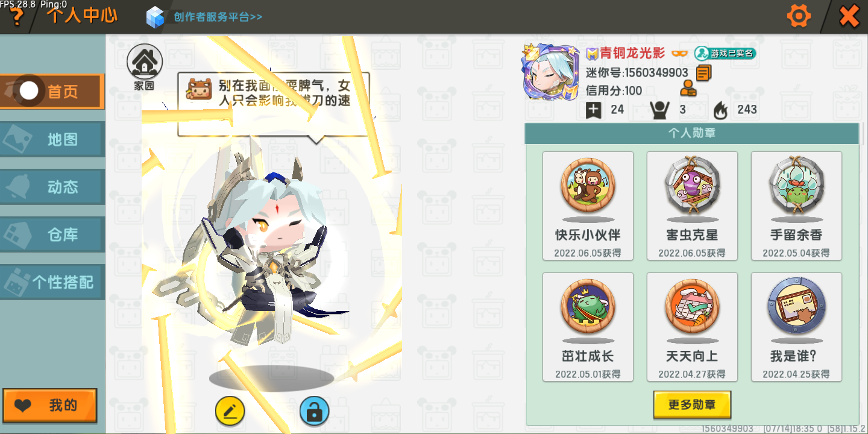Screen dimensions: 868x434
Task: Click the 我的 heart button
Action: (50, 405)
